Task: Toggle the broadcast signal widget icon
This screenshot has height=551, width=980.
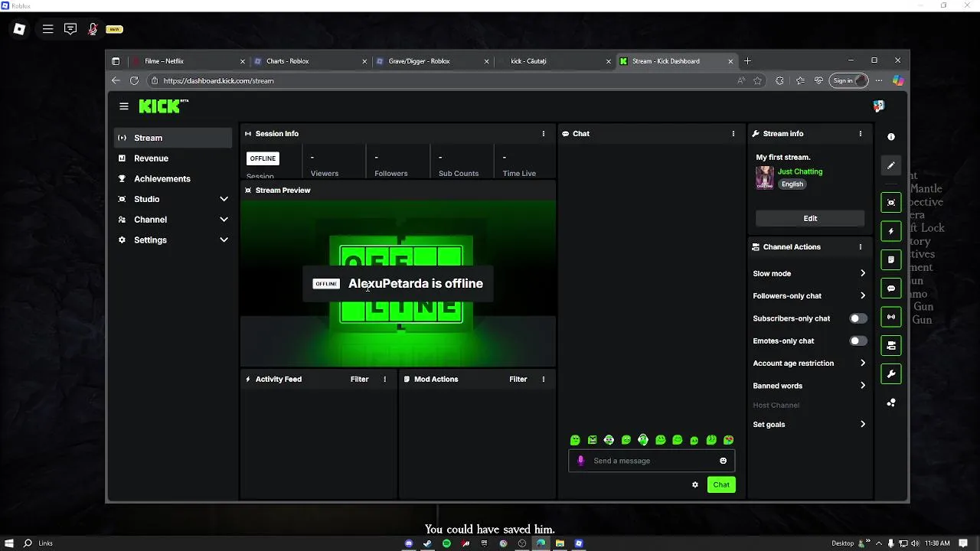Action: [x=891, y=317]
